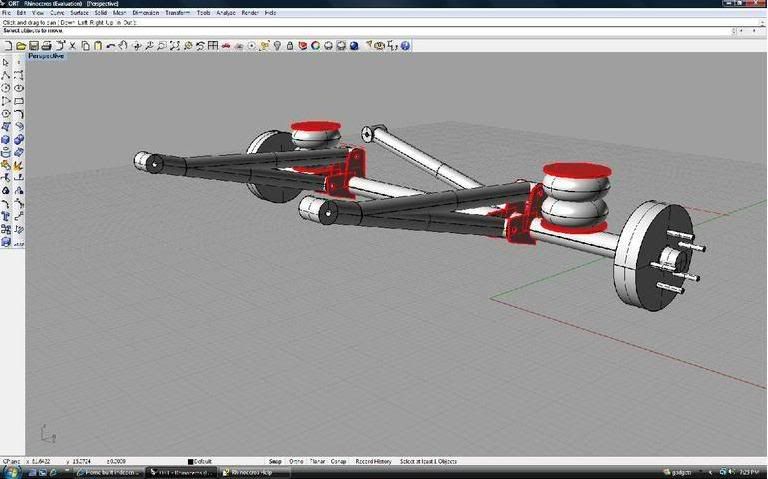Screen dimensions: 768x479
Task: Enable Osnap in the status bar
Action: tap(339, 461)
